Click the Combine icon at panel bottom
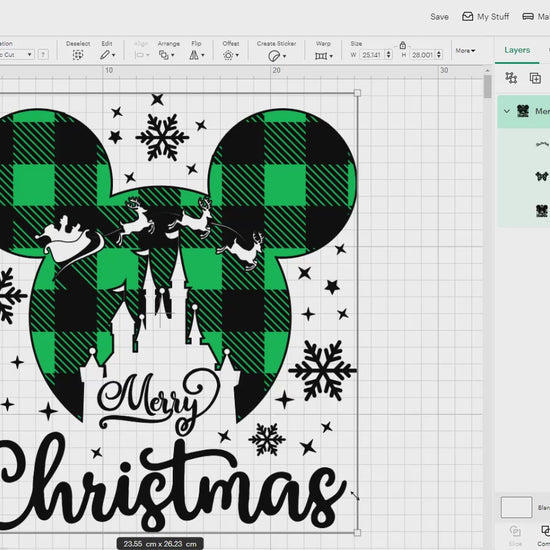550x550 pixels. pyautogui.click(x=545, y=530)
